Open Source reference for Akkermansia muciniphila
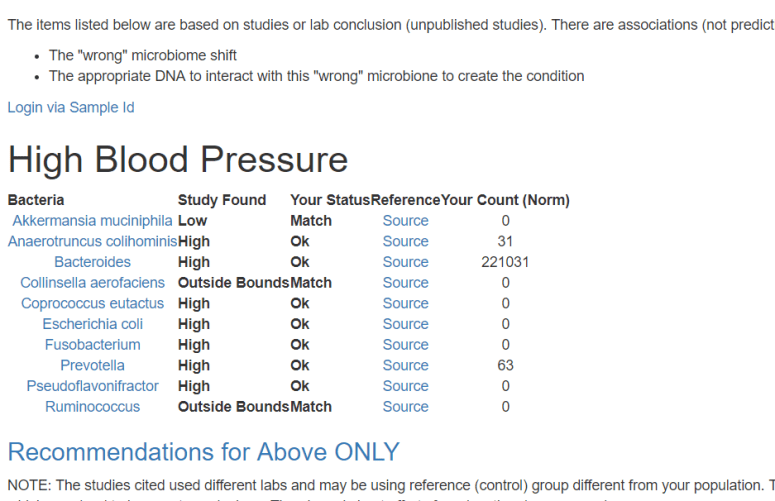The height and width of the screenshot is (501, 775). point(405,221)
